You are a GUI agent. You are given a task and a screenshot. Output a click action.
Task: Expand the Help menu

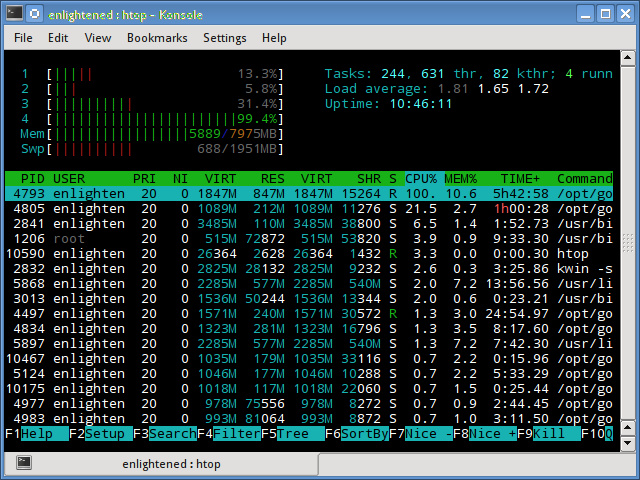tap(274, 38)
